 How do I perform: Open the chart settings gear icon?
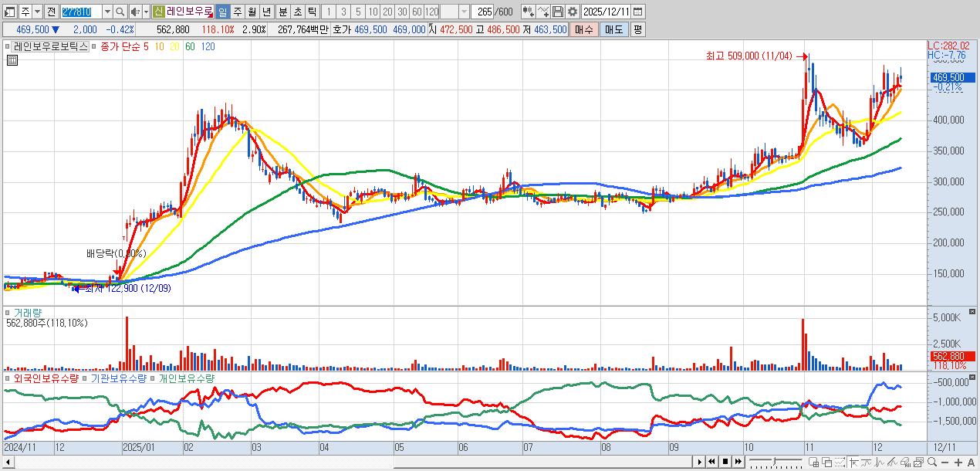coord(573,12)
